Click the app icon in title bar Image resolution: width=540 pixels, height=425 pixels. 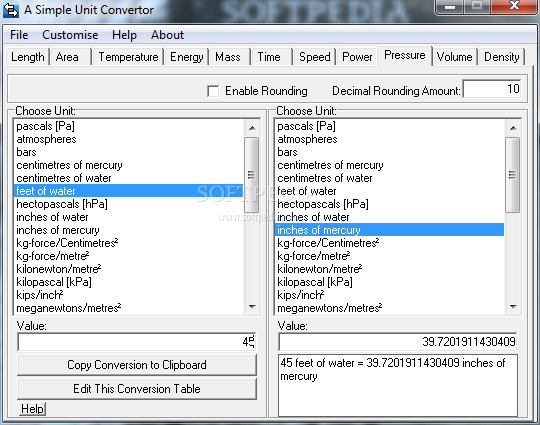(x=10, y=10)
